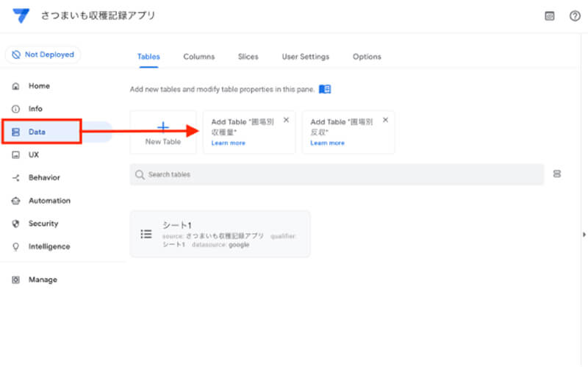Open the Options tab
Image resolution: width=588 pixels, height=367 pixels.
367,57
